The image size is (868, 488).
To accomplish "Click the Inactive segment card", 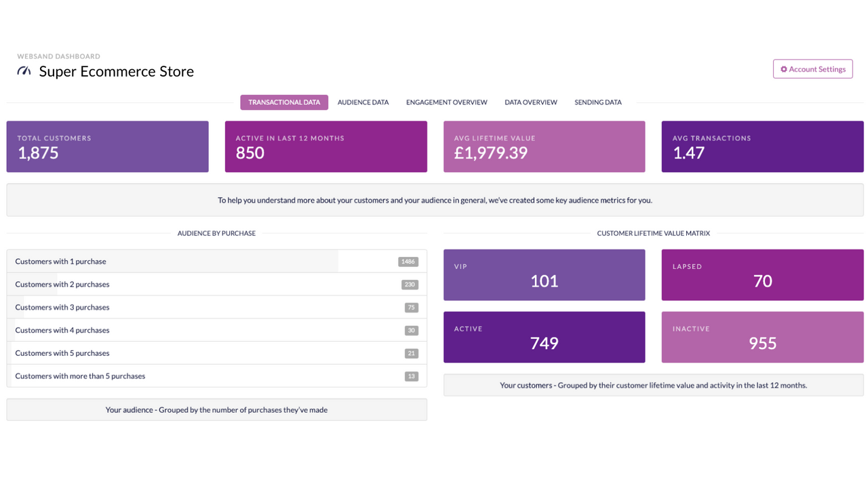I will [x=762, y=337].
